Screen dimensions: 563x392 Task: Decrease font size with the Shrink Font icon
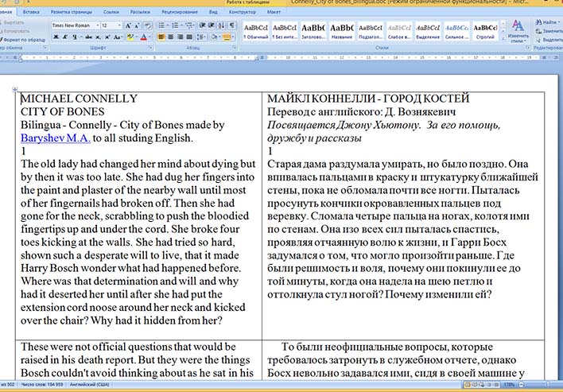[x=137, y=25]
